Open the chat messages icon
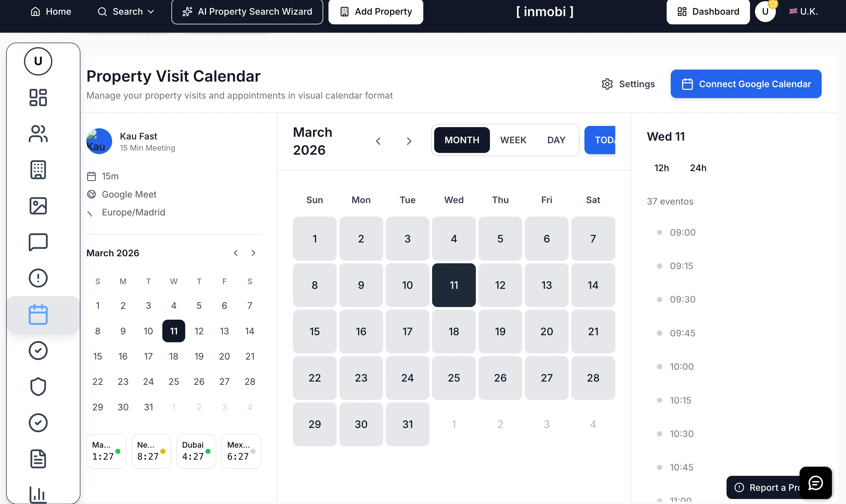Viewport: 846px width, 504px height. click(38, 242)
